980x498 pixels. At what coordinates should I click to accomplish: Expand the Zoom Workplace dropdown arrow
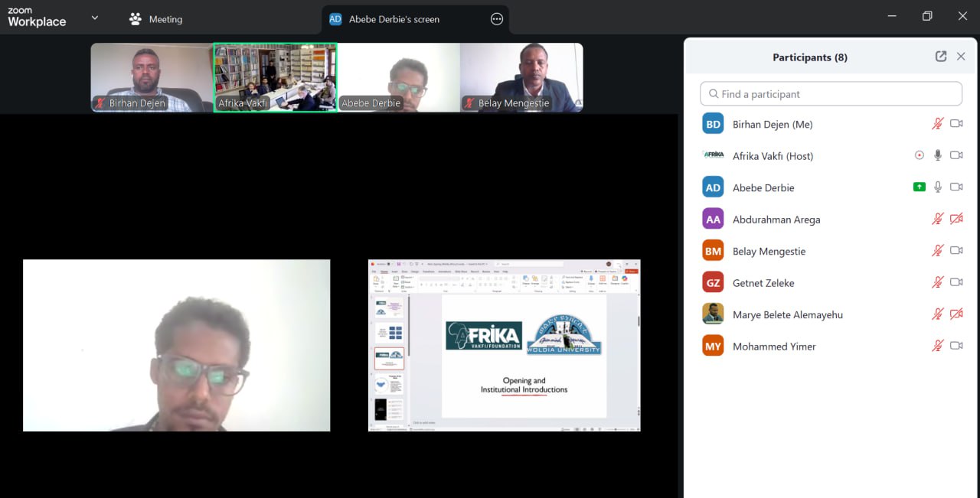(x=95, y=18)
